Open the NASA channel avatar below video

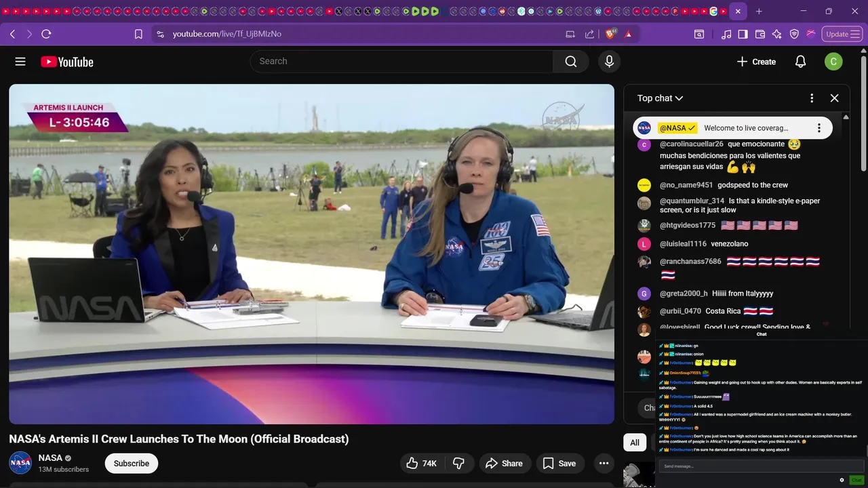point(20,463)
